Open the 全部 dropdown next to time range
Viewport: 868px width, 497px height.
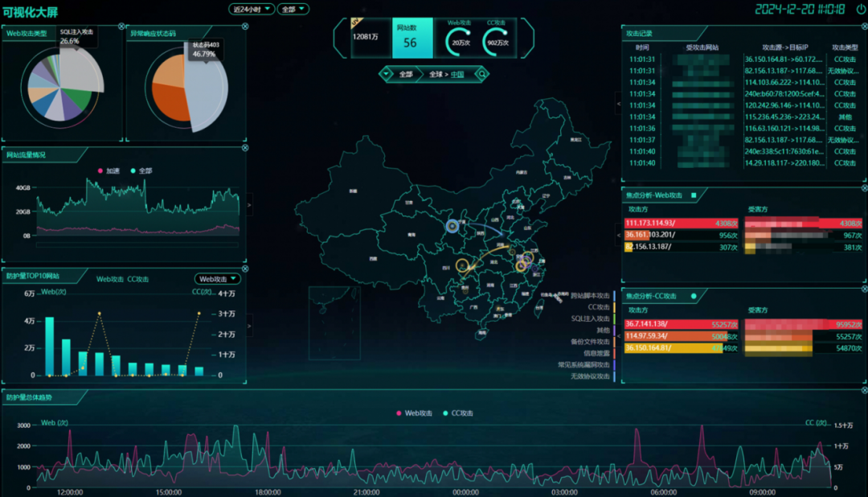click(294, 9)
